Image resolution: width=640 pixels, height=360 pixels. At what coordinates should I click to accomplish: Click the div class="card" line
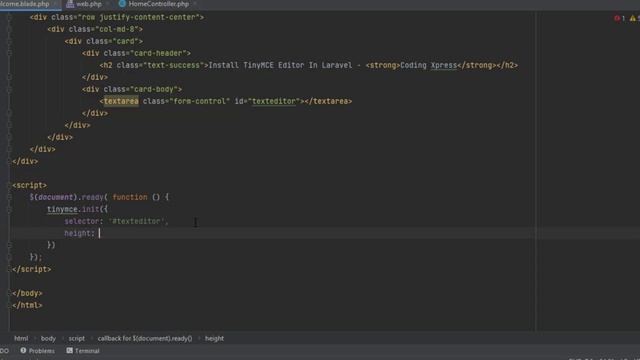pyautogui.click(x=104, y=41)
